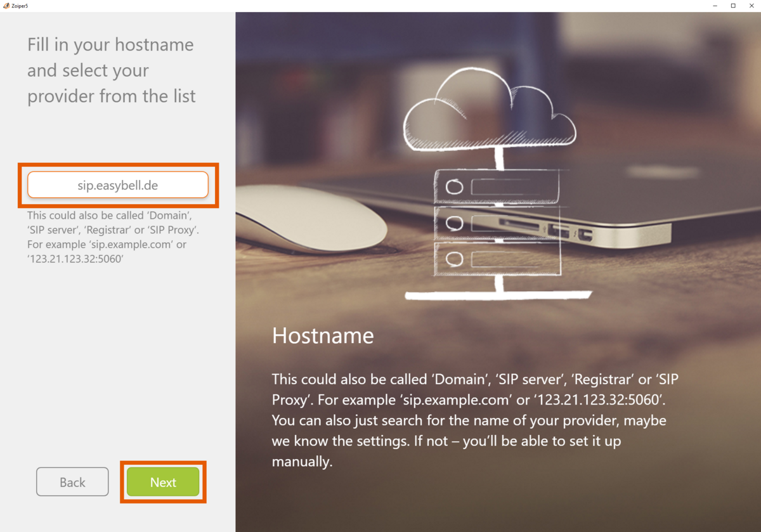Go Back to the previous setup step
This screenshot has height=532, width=761.
coord(72,483)
